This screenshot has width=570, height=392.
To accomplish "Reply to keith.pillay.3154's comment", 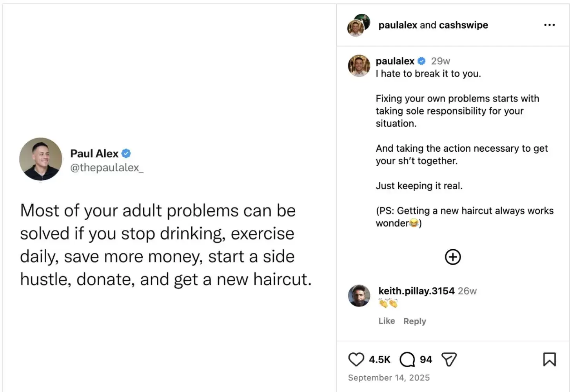I will pos(414,321).
